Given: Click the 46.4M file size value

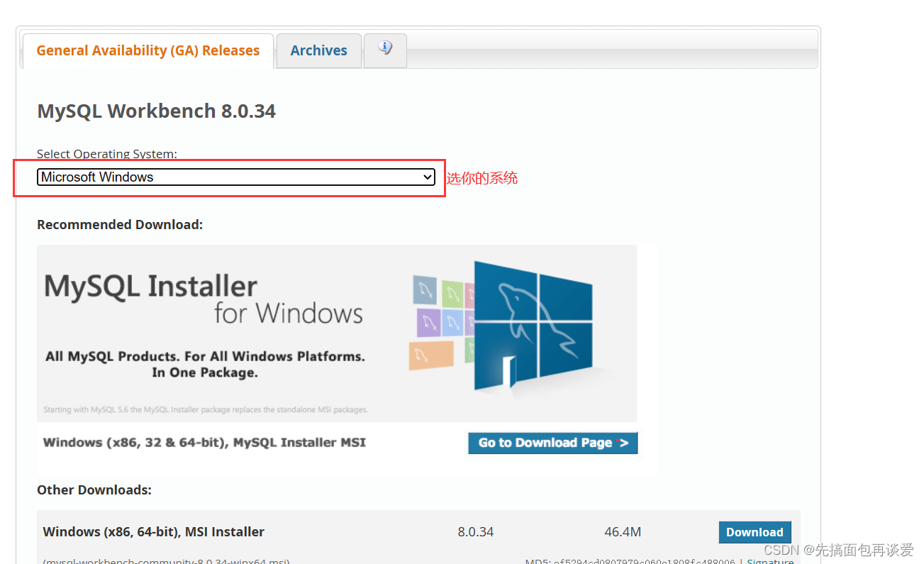Looking at the screenshot, I should [623, 532].
